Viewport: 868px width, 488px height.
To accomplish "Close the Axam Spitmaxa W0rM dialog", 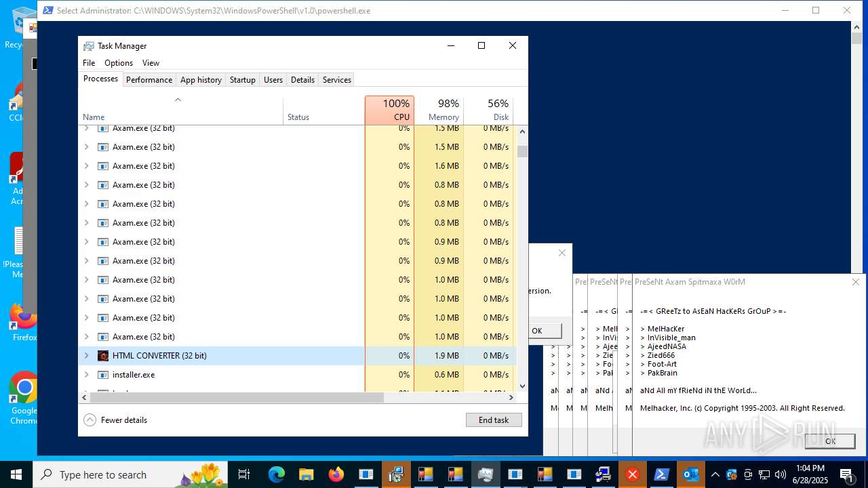I will click(x=856, y=282).
